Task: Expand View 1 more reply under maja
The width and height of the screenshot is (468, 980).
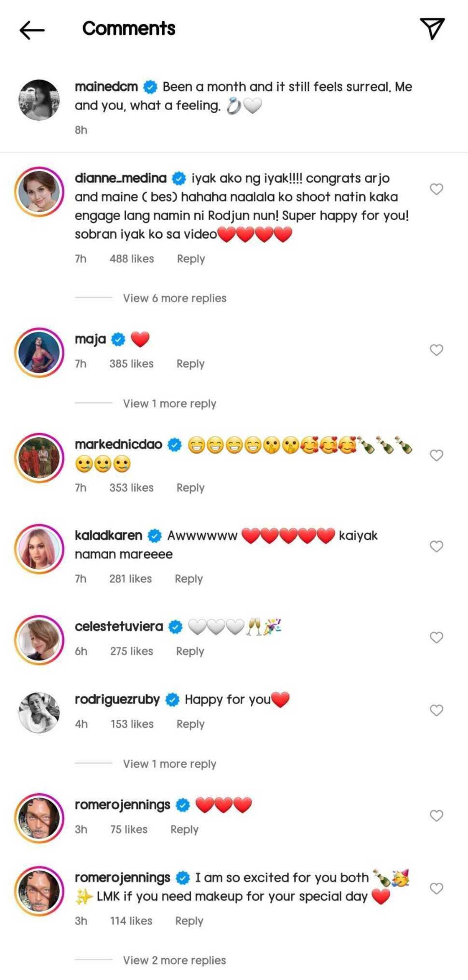Action: (169, 404)
